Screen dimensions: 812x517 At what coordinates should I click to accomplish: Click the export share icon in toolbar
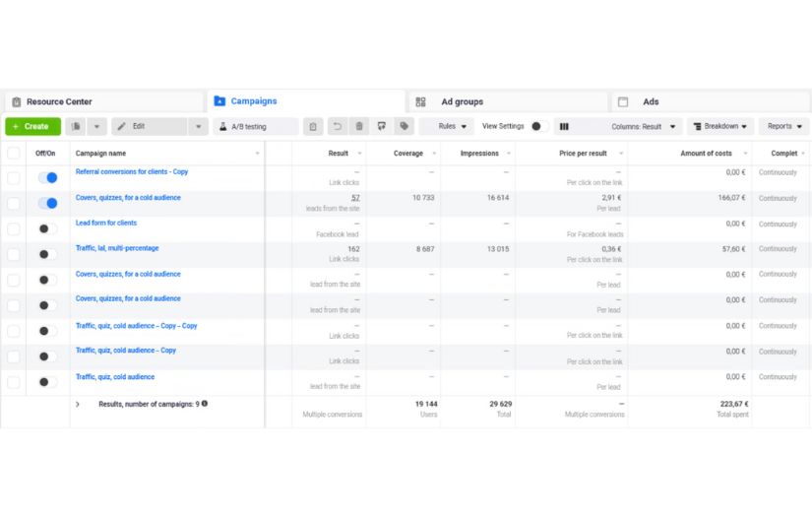[x=382, y=126]
